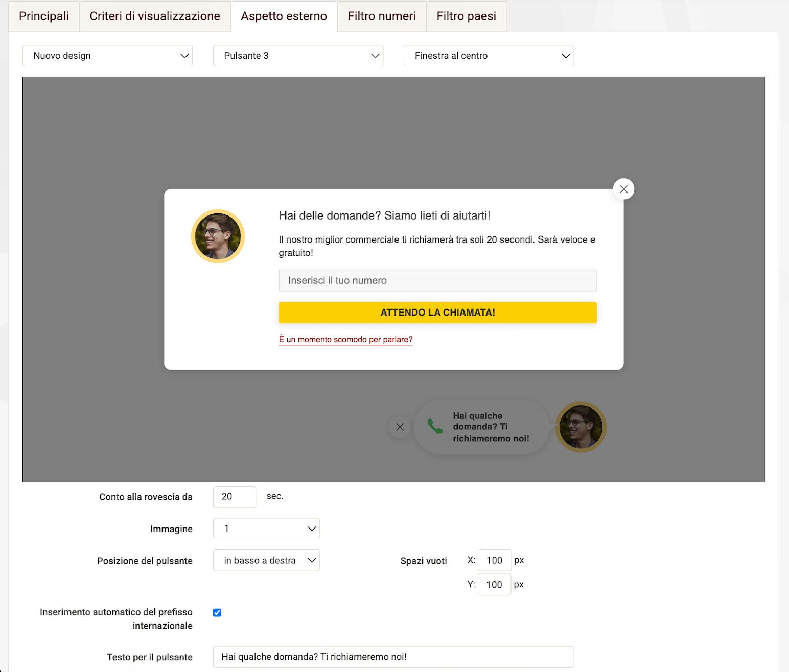Open the Criteri di visualizzazione tab
Image resolution: width=789 pixels, height=672 pixels.
[155, 16]
